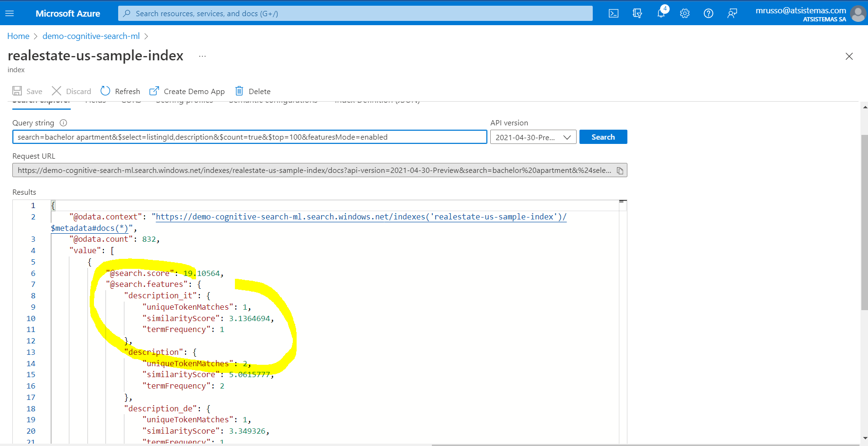Click the Discard X icon

[x=56, y=91]
